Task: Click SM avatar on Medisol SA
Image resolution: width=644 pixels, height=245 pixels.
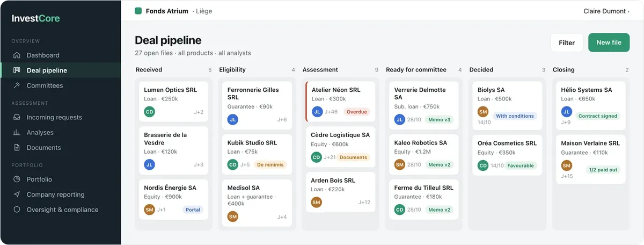Action: pos(233,217)
